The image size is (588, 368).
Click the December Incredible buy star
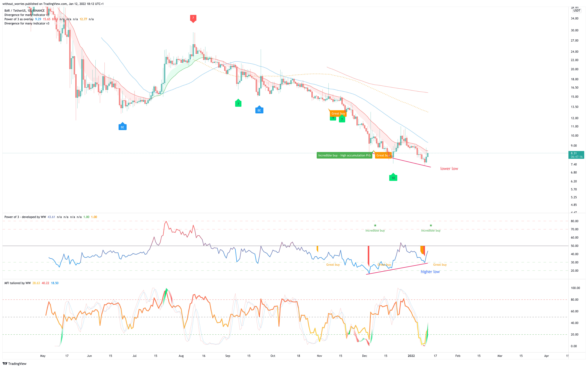tap(375, 225)
